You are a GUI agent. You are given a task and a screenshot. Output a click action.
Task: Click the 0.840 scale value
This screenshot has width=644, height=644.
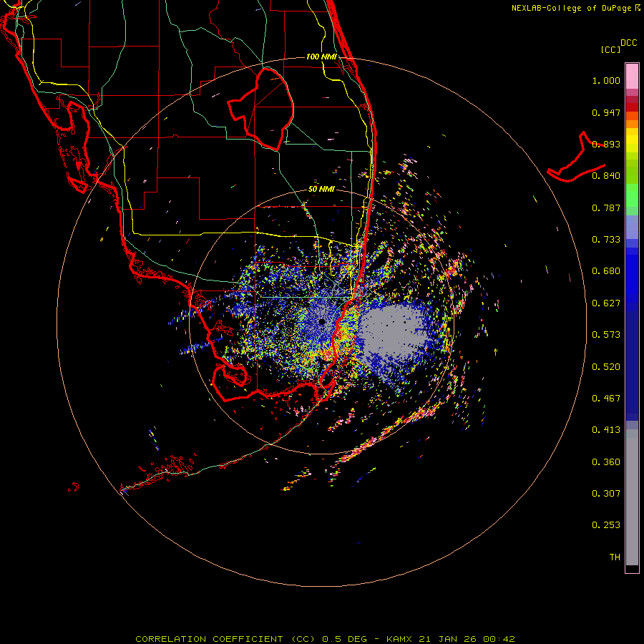pos(606,176)
